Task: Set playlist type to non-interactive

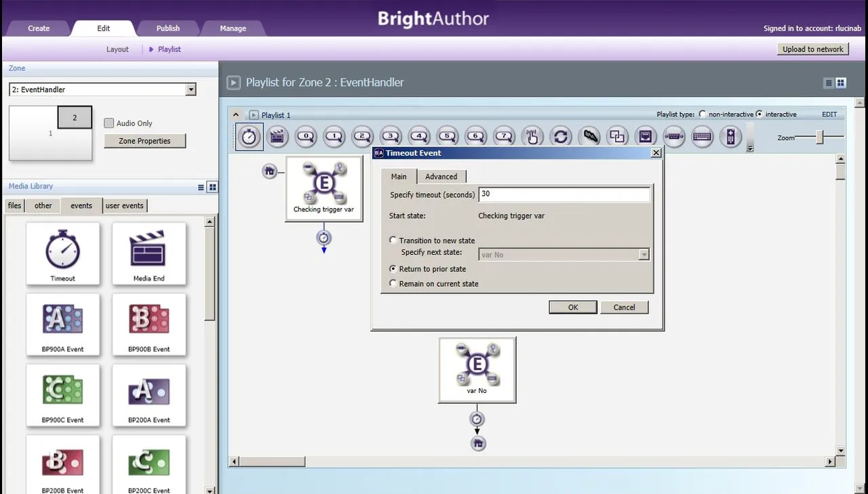Action: pyautogui.click(x=702, y=115)
